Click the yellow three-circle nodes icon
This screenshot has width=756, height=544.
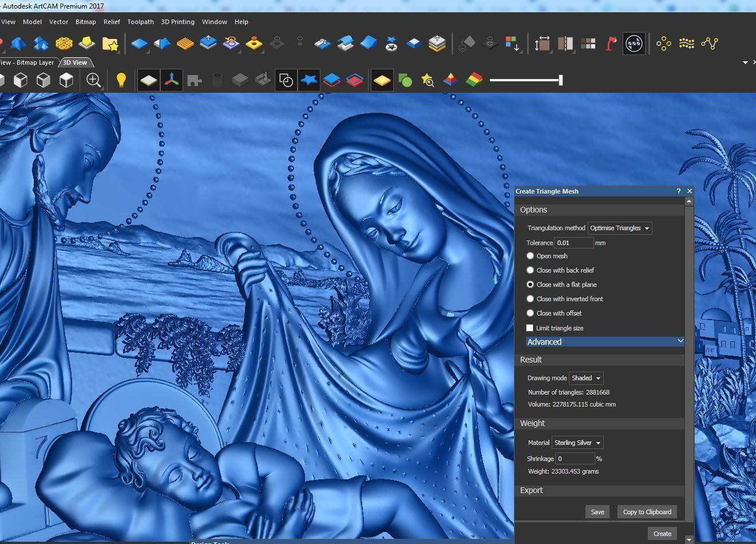664,44
